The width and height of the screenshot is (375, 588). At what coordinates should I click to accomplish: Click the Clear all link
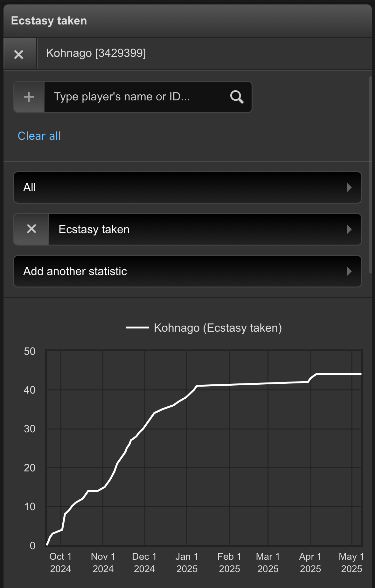click(x=39, y=136)
